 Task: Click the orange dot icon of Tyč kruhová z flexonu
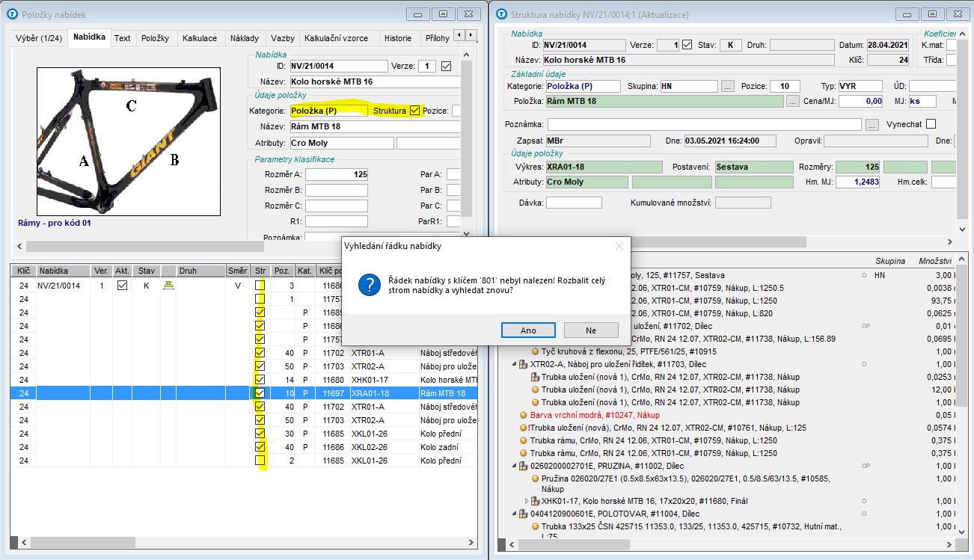[x=536, y=351]
